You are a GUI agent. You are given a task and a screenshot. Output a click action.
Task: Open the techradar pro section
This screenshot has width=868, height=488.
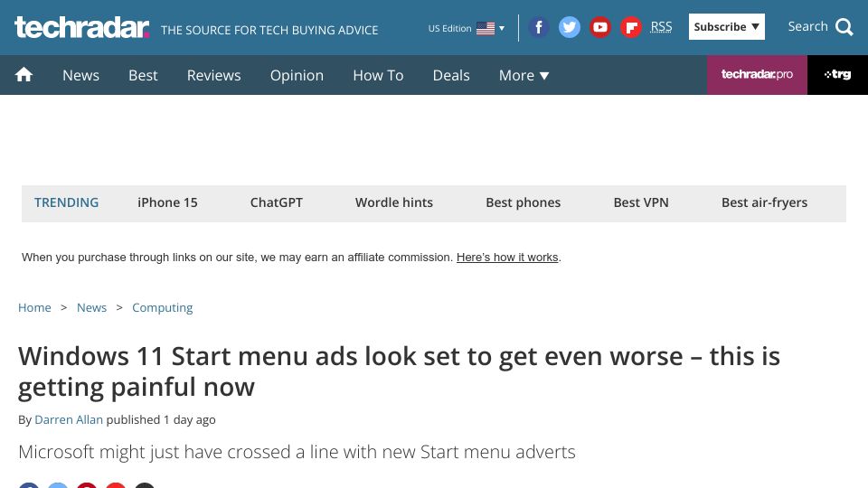click(757, 75)
